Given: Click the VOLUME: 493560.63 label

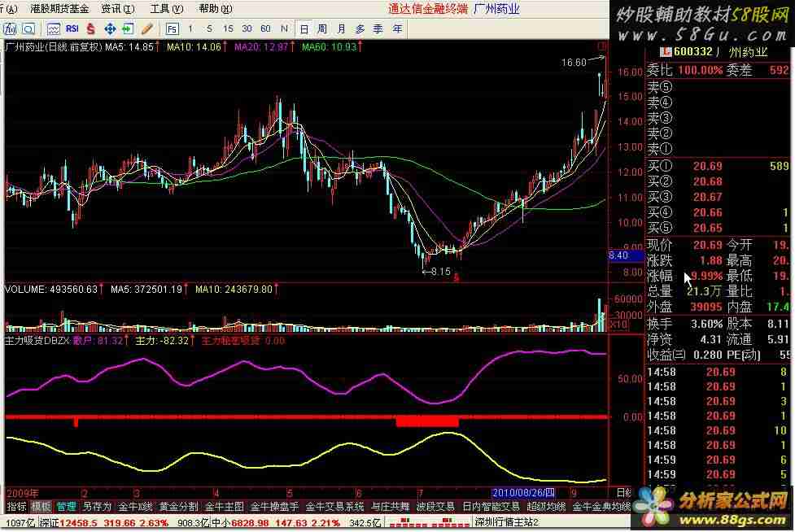Looking at the screenshot, I should tap(51, 290).
